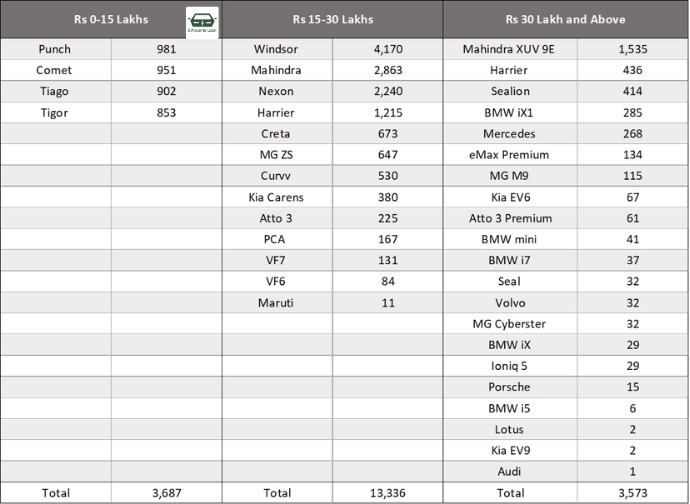Select the Mahindra XUV 9E cell
Screen dimensions: 690x504
(510, 49)
